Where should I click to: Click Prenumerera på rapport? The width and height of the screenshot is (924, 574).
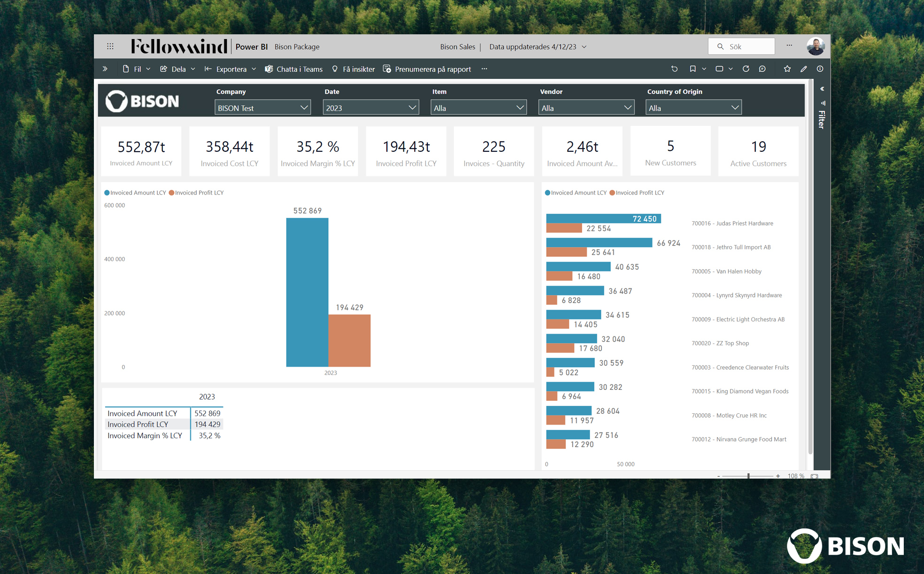427,69
